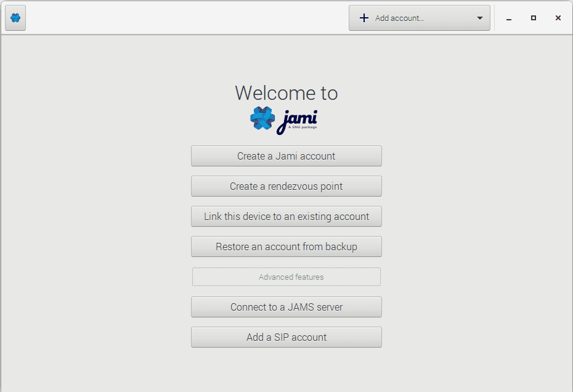Image resolution: width=573 pixels, height=392 pixels.
Task: Create a rendezvous point
Action: [286, 186]
